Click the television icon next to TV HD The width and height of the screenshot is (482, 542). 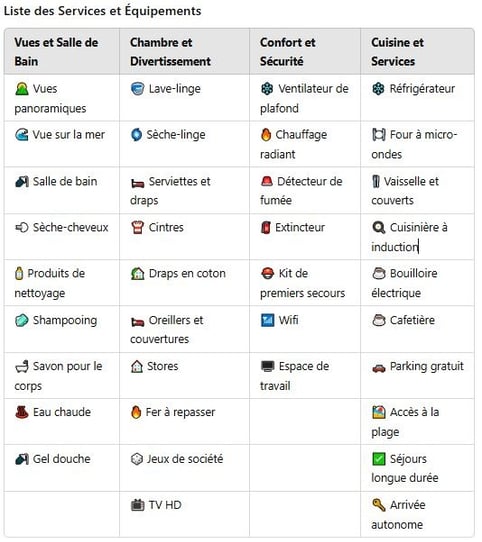coord(137,505)
